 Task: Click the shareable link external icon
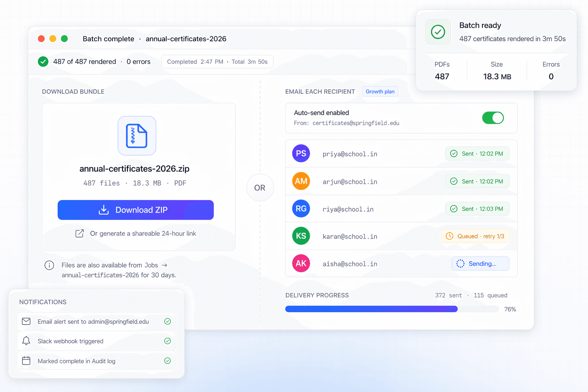[80, 234]
